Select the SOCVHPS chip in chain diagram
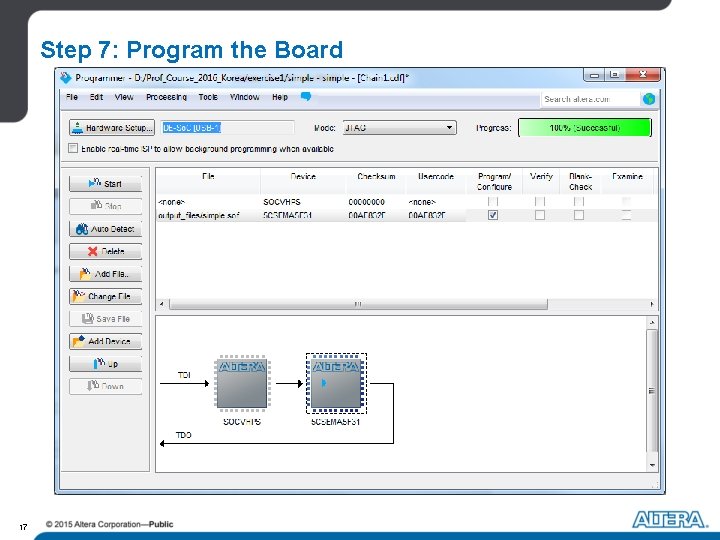 click(x=242, y=383)
